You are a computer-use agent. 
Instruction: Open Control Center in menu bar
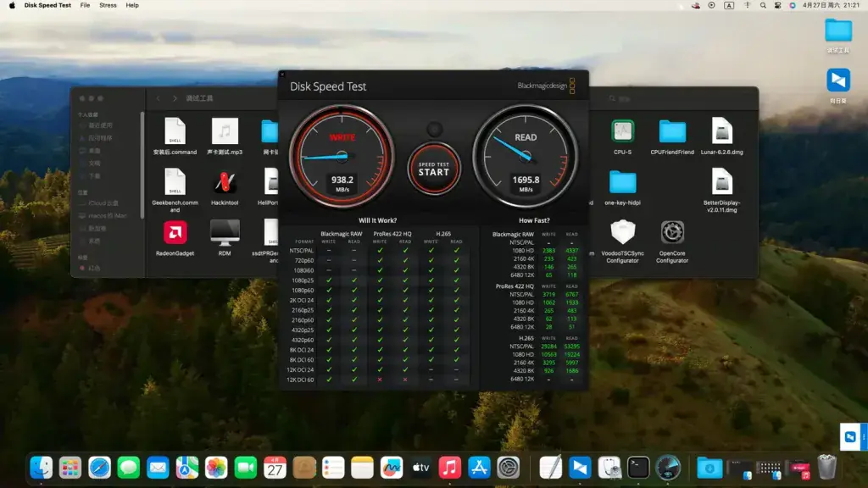click(x=778, y=5)
